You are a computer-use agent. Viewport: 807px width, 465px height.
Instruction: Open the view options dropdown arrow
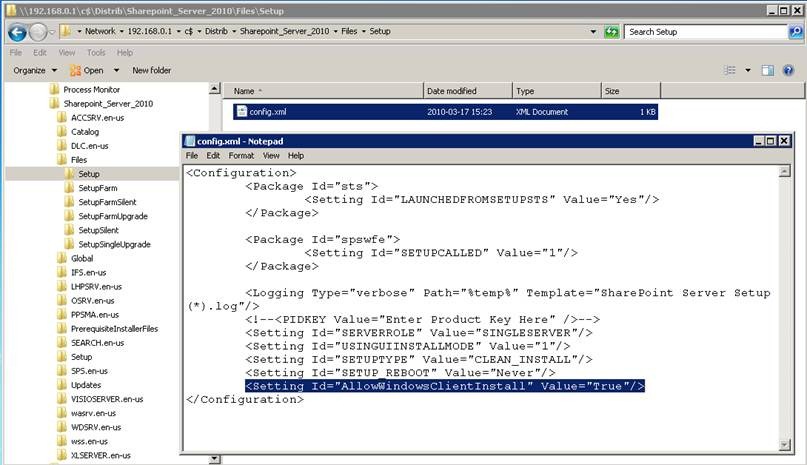click(x=748, y=70)
